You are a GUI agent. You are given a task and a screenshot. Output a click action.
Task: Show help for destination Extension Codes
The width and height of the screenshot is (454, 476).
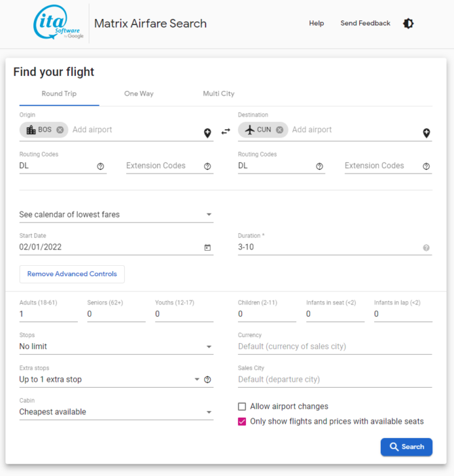click(x=426, y=166)
